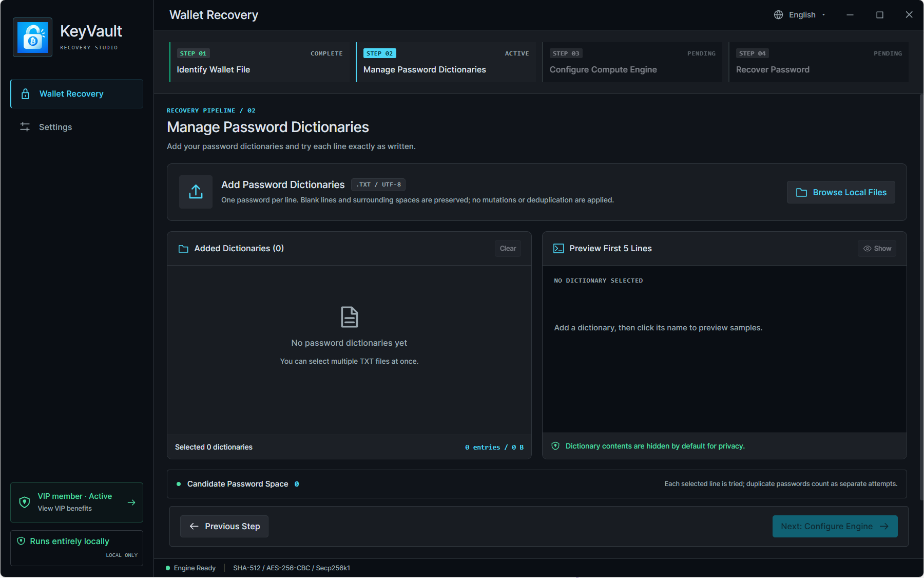Click the upload arrow icon

point(196,192)
